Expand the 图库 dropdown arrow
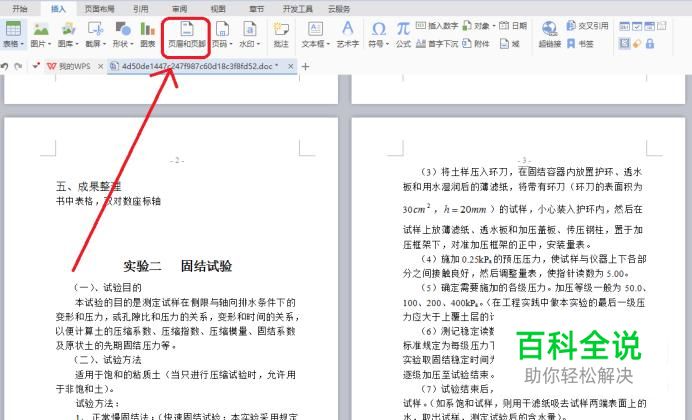This screenshot has height=420, width=692. [x=77, y=44]
